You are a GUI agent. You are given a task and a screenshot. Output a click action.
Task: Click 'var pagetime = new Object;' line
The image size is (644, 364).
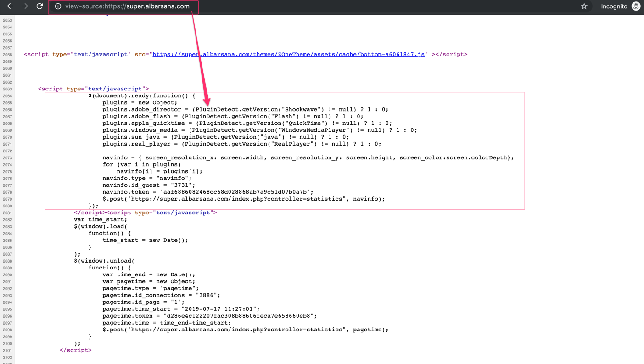149,281
